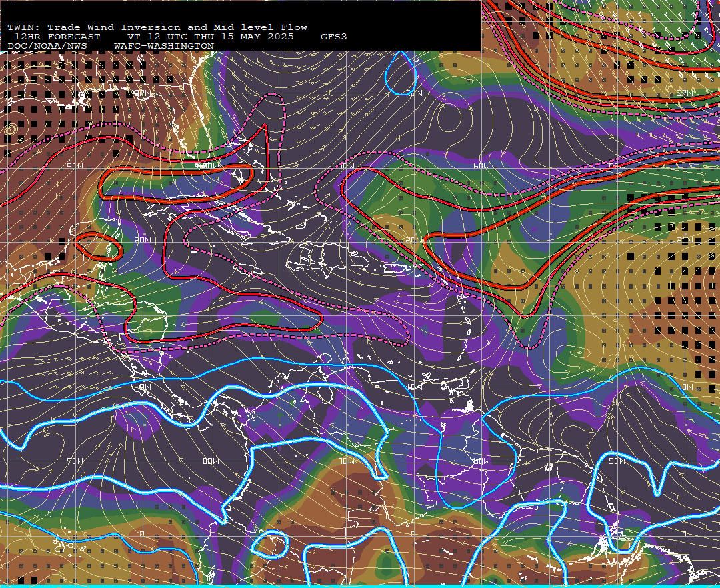Click the '60W' label over northern South America

point(481,461)
